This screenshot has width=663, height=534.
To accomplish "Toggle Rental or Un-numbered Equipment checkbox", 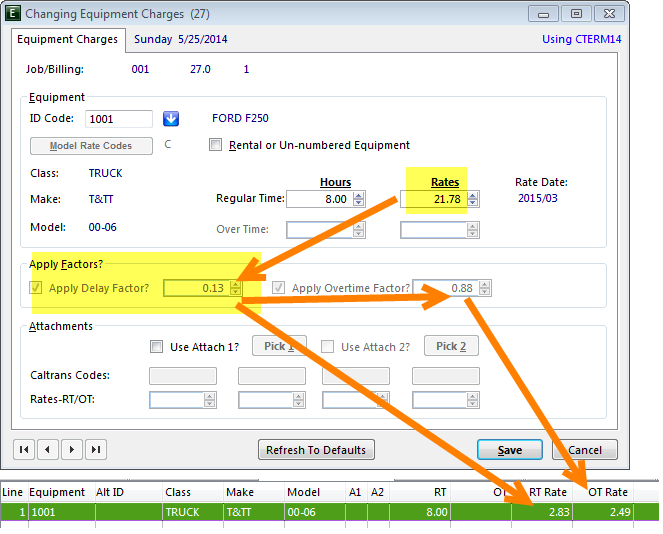I will (x=216, y=145).
